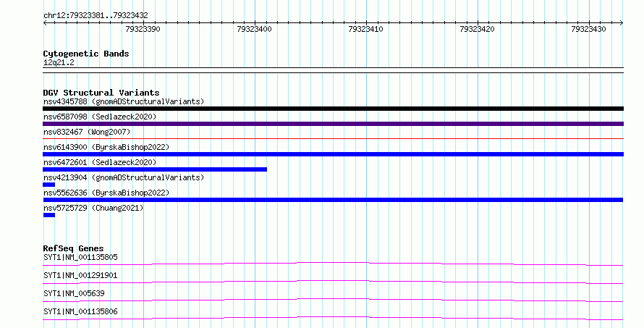This screenshot has height=328, width=644.
Task: Click the cytogenetic band 12q21.2 outline bar
Action: 333,70
